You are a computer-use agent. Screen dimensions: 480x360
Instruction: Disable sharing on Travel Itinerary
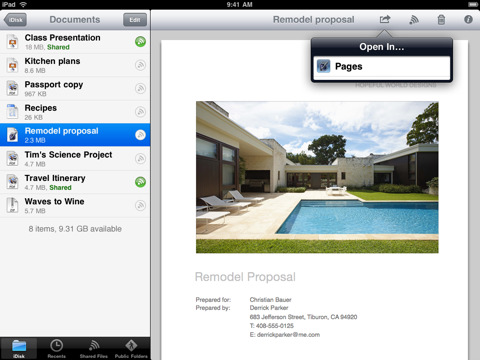pos(140,182)
